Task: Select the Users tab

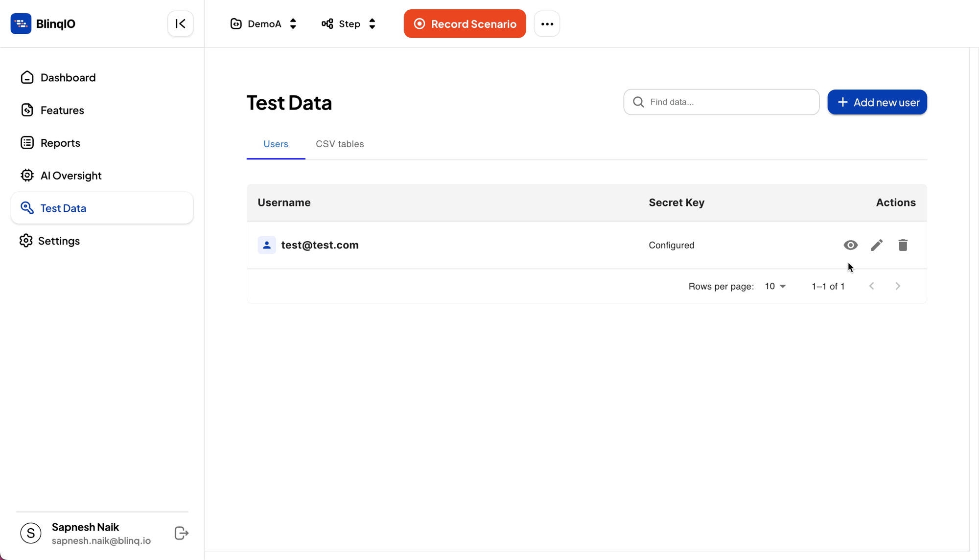Action: [x=276, y=144]
